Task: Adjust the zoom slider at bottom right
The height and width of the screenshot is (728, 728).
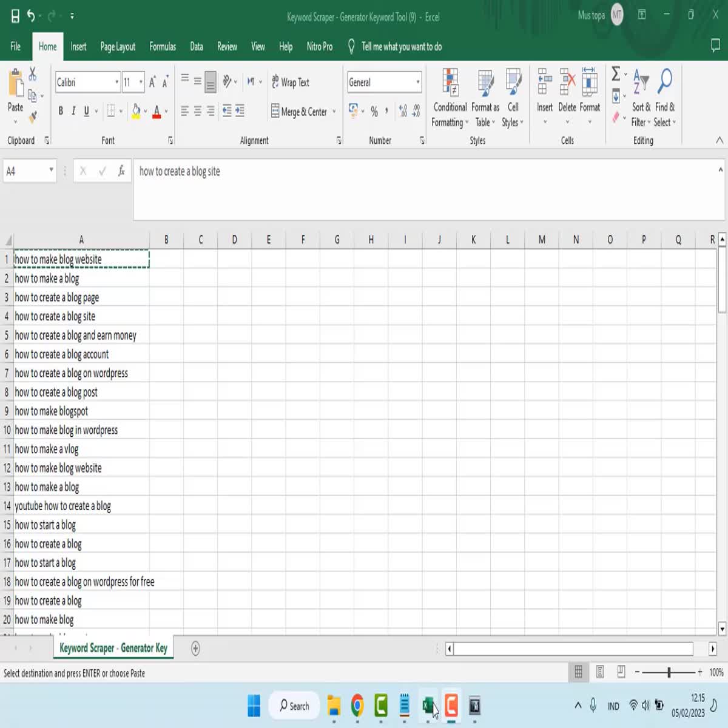Action: click(668, 672)
